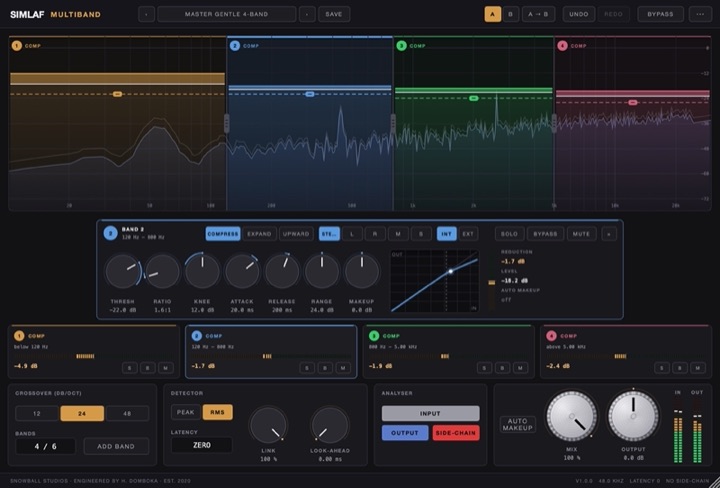The height and width of the screenshot is (488, 720).
Task: Select Expand mode for band 2
Action: point(259,234)
